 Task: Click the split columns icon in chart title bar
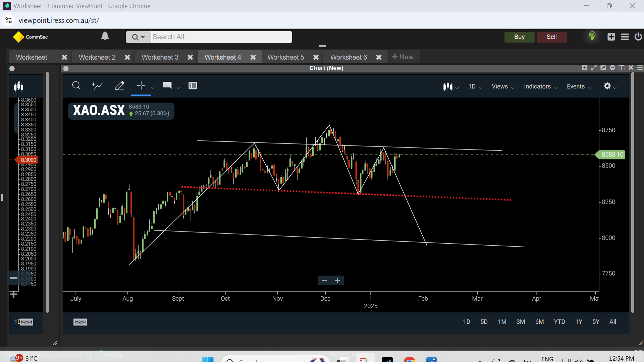point(622,68)
